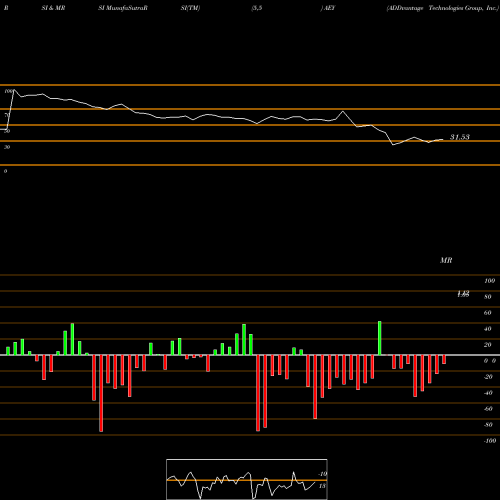Click the overlapping MR value above 80 label
Screen dimensions: 500x500
(463, 294)
